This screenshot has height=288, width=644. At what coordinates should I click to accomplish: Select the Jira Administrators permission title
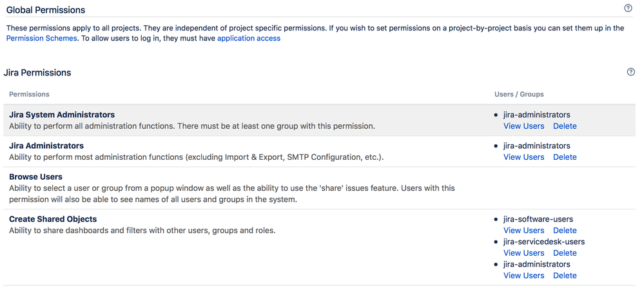[46, 146]
